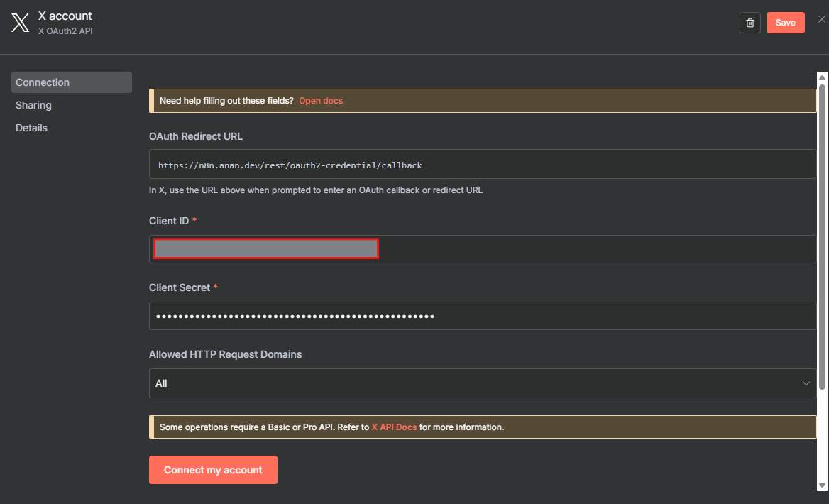829x504 pixels.
Task: Click the X account title text
Action: click(65, 16)
